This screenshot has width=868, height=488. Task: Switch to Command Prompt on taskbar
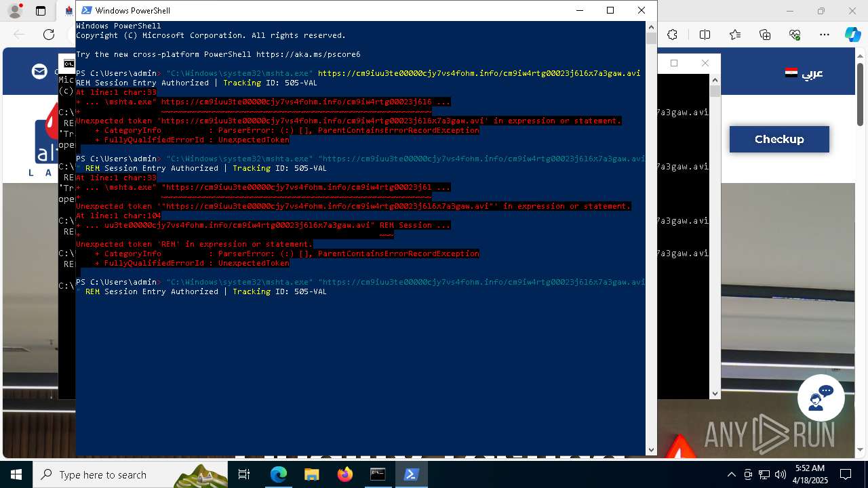tap(378, 474)
